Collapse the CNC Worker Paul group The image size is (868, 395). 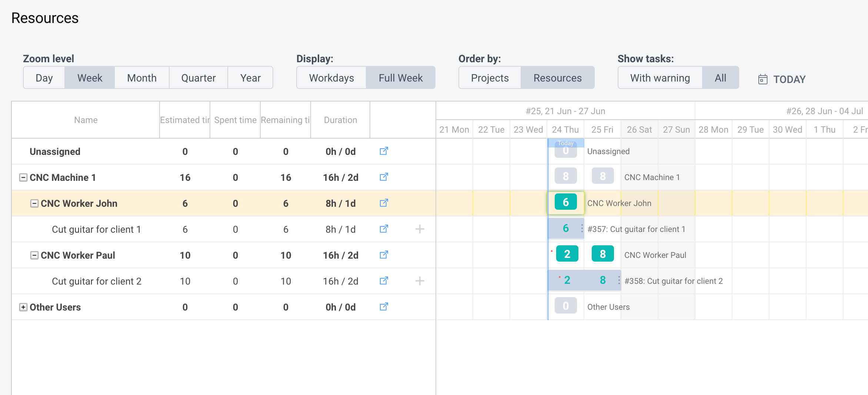(x=34, y=255)
